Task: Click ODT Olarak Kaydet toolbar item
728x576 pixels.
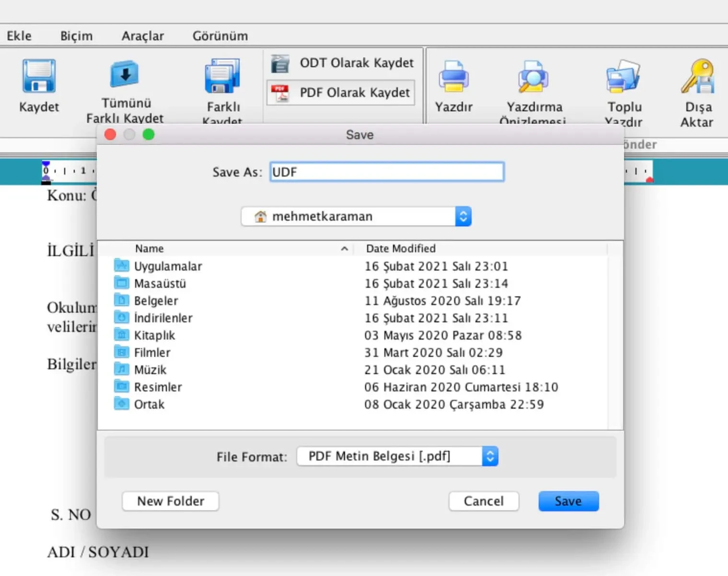Action: click(x=342, y=63)
